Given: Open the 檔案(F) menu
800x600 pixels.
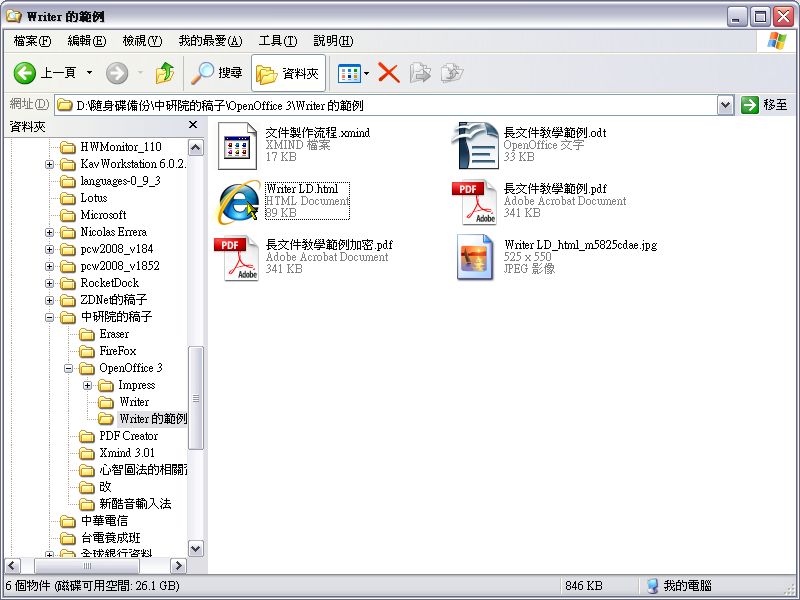Looking at the screenshot, I should click(x=32, y=41).
